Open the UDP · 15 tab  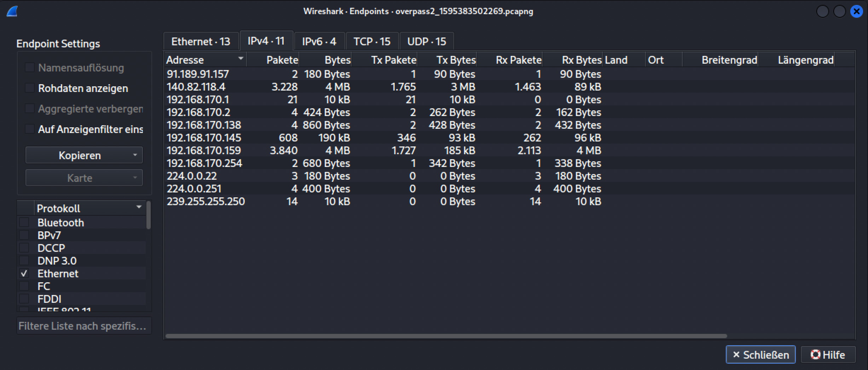tap(427, 41)
